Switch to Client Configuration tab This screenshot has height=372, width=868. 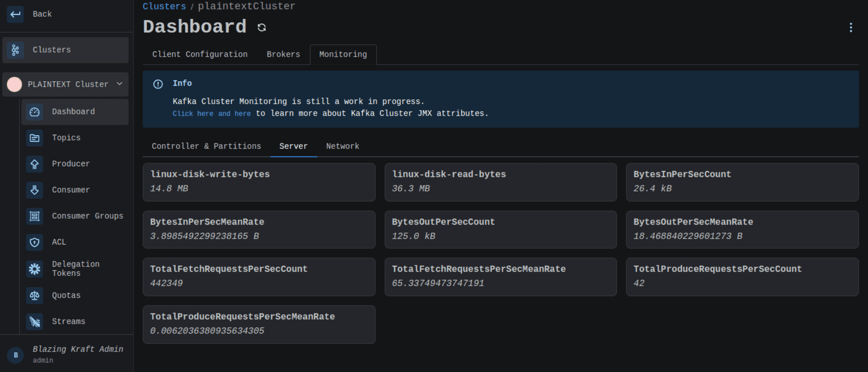pos(200,54)
